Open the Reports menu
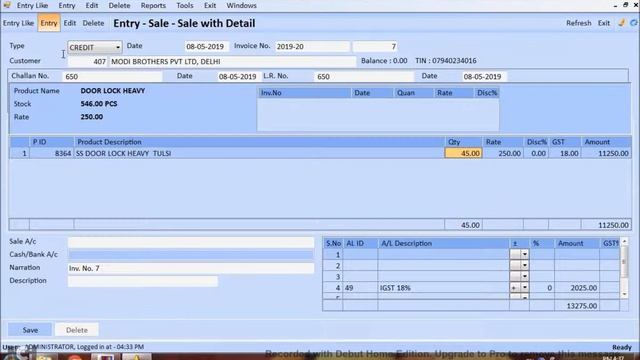The width and height of the screenshot is (640, 360). coord(153,6)
